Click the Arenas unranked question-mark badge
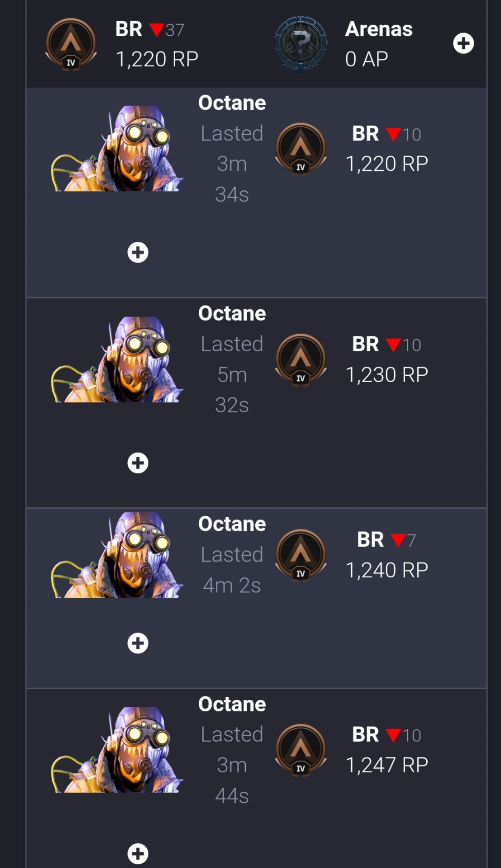The width and height of the screenshot is (501, 868). (x=301, y=44)
